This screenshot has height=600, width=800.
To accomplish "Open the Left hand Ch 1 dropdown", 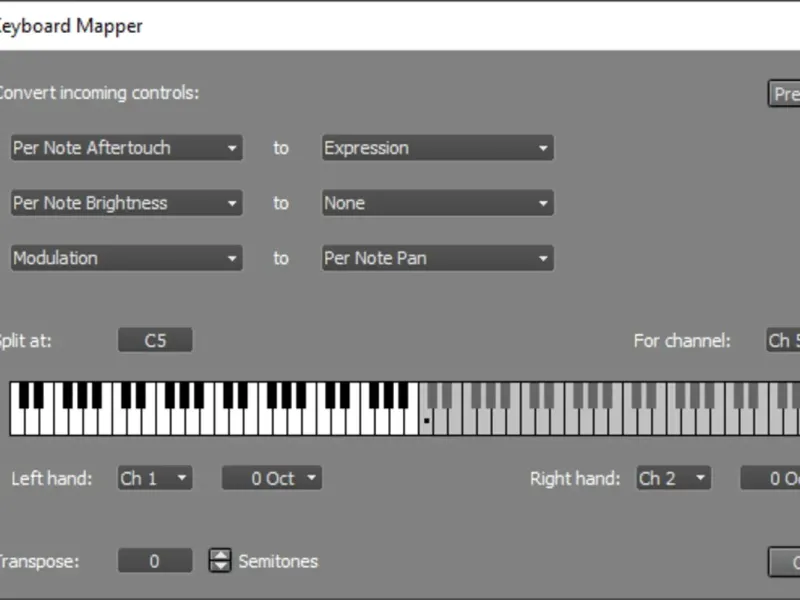I will [155, 478].
